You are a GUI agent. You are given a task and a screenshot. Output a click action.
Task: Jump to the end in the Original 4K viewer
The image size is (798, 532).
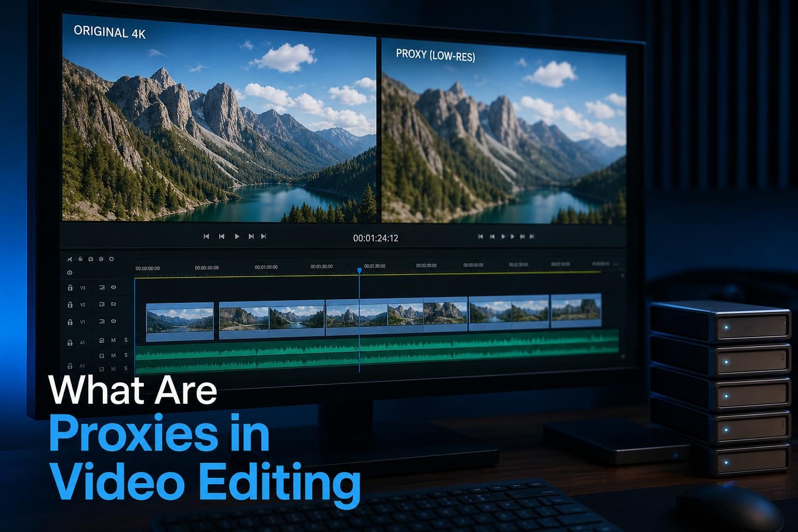click(x=264, y=236)
